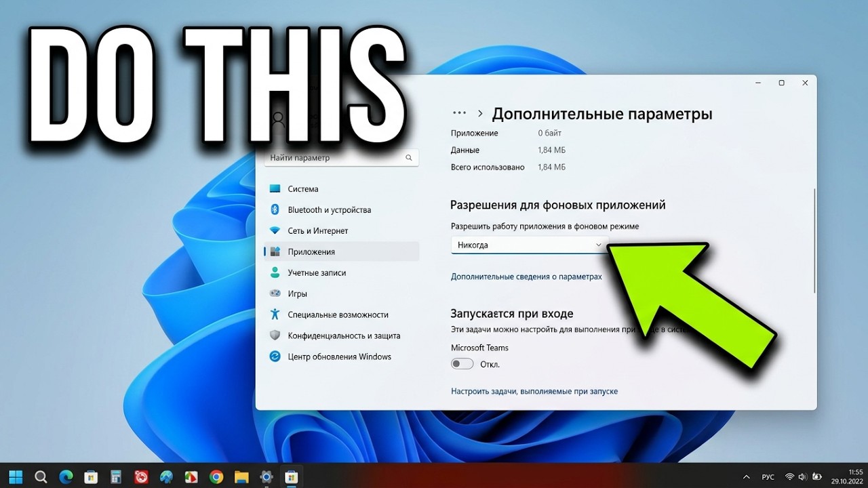
Task: Open Центр обновления Windows page
Action: tap(341, 357)
